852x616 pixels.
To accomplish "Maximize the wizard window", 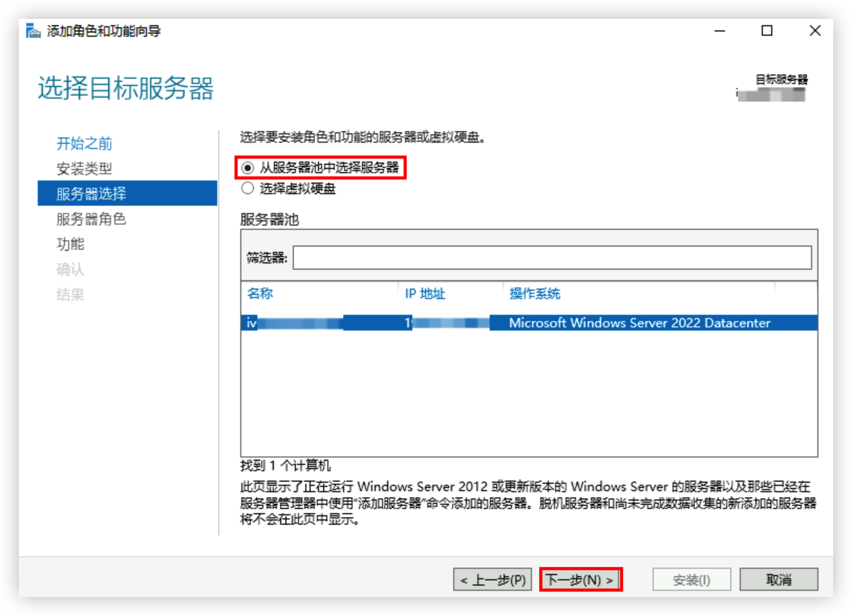I will click(x=767, y=31).
